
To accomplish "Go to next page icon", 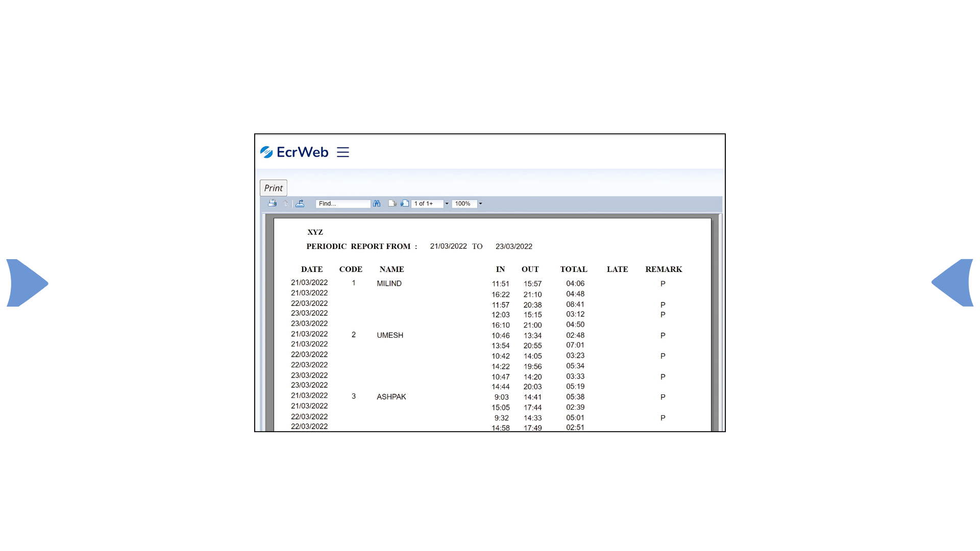I will [x=405, y=203].
